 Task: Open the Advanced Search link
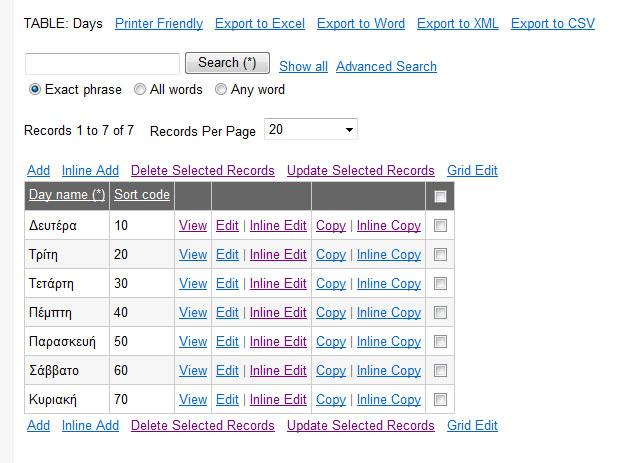386,66
